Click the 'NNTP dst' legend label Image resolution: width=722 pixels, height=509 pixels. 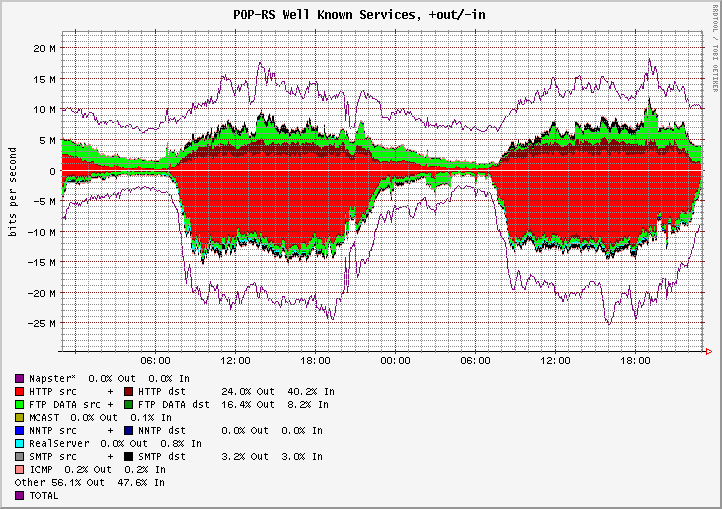pos(162,431)
